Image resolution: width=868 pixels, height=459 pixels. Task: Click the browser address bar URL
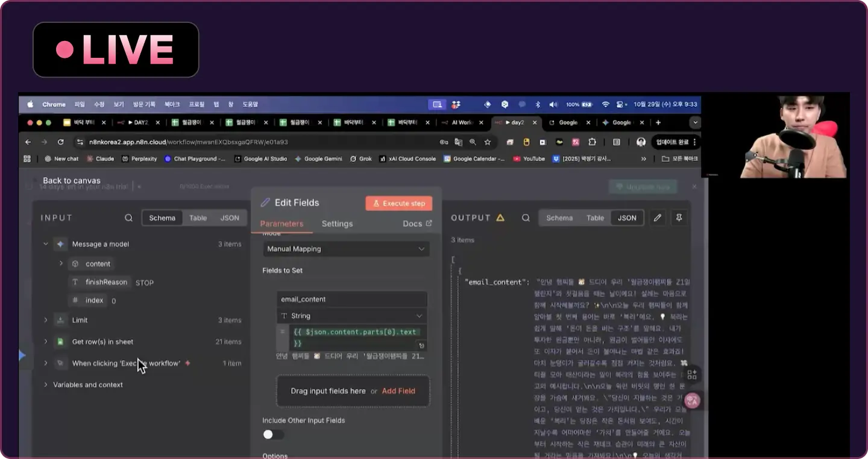point(188,142)
